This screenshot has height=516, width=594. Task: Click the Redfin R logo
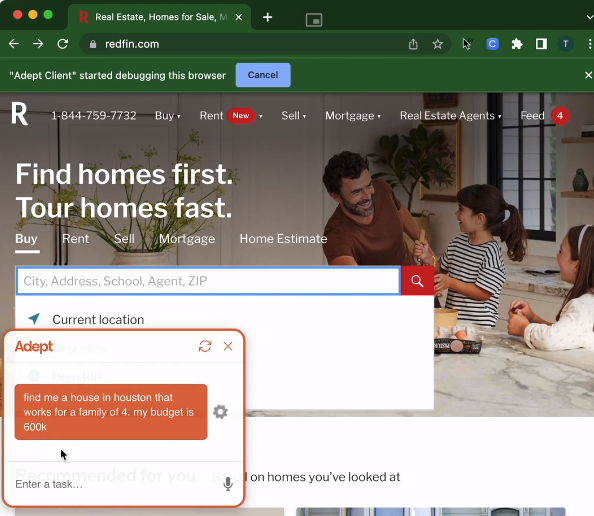click(20, 113)
